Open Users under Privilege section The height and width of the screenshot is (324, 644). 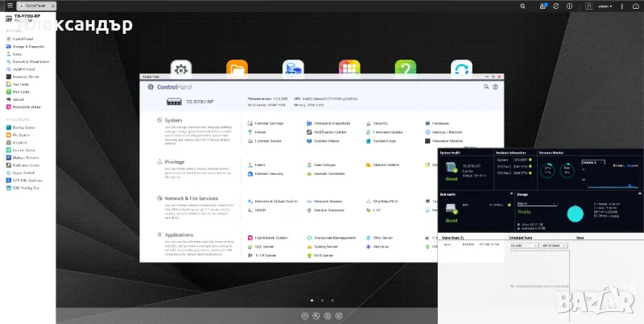click(x=256, y=165)
